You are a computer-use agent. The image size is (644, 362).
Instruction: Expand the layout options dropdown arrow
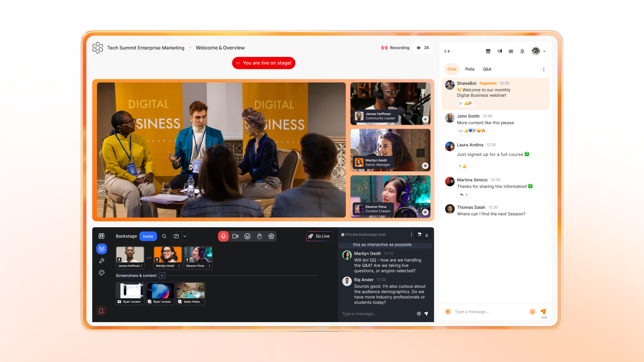(x=185, y=236)
